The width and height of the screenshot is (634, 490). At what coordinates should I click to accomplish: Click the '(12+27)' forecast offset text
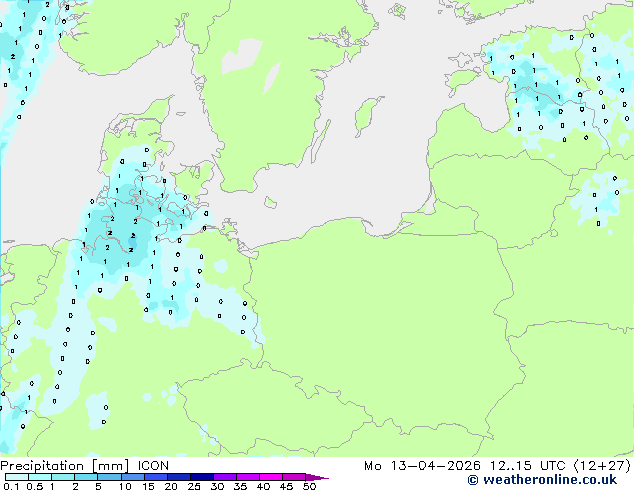(x=602, y=466)
